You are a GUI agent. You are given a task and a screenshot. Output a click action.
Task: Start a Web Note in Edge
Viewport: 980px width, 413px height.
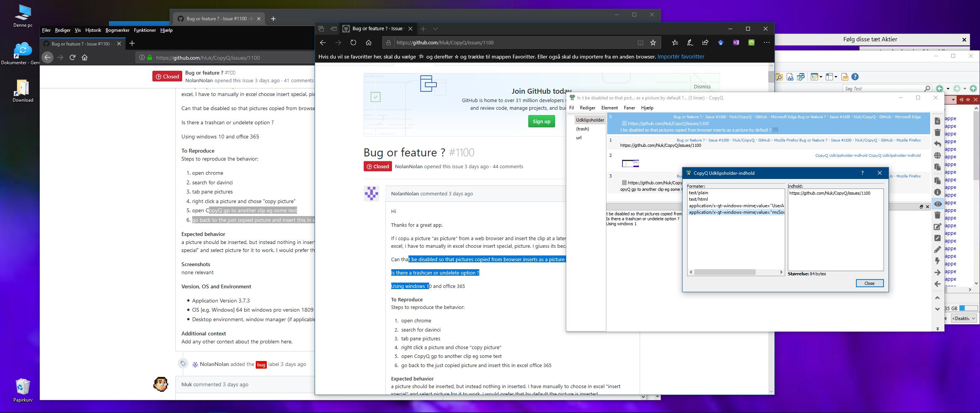(x=690, y=43)
